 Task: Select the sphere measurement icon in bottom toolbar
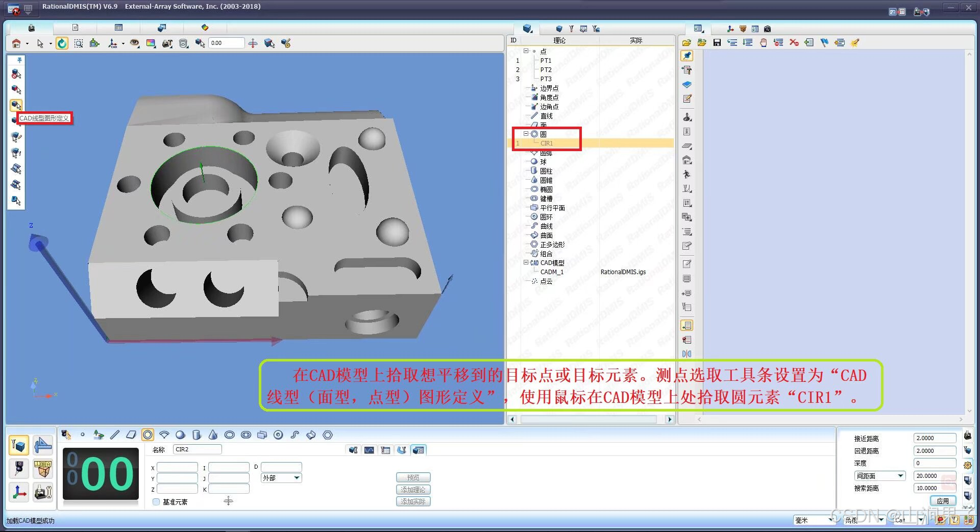pyautogui.click(x=180, y=435)
